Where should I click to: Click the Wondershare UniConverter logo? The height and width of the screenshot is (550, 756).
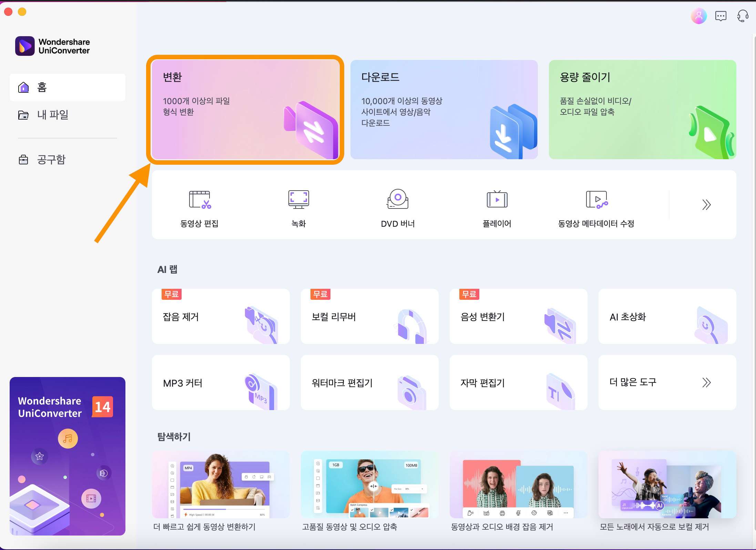52,46
